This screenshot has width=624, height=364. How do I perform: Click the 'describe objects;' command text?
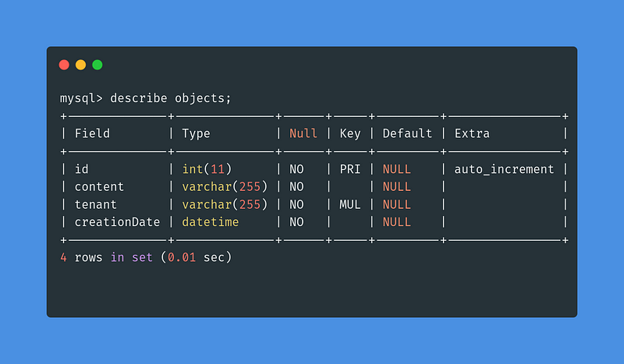click(x=171, y=98)
